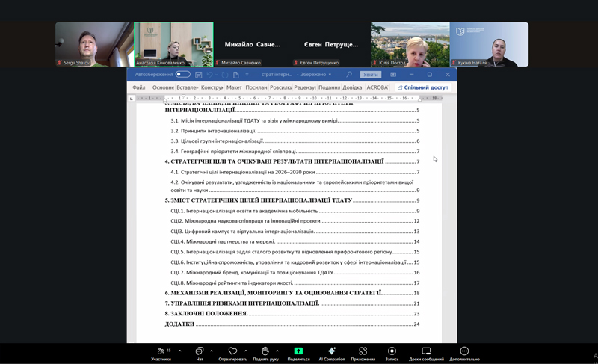
Task: Click the Search magnifier icon in Word
Action: [x=349, y=75]
